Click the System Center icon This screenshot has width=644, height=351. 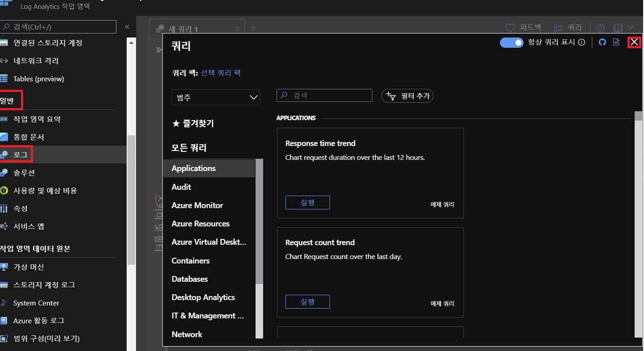pos(4,303)
